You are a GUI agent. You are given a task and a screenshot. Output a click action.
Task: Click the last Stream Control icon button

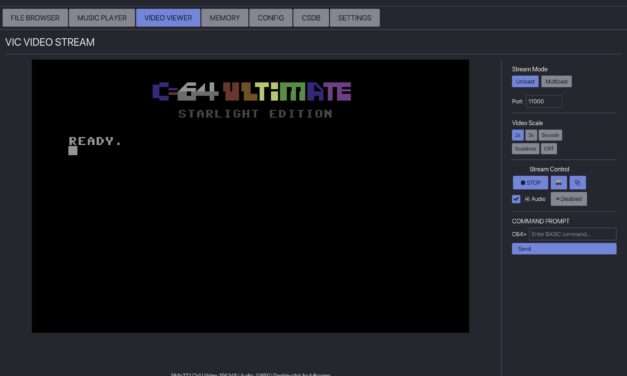point(577,183)
